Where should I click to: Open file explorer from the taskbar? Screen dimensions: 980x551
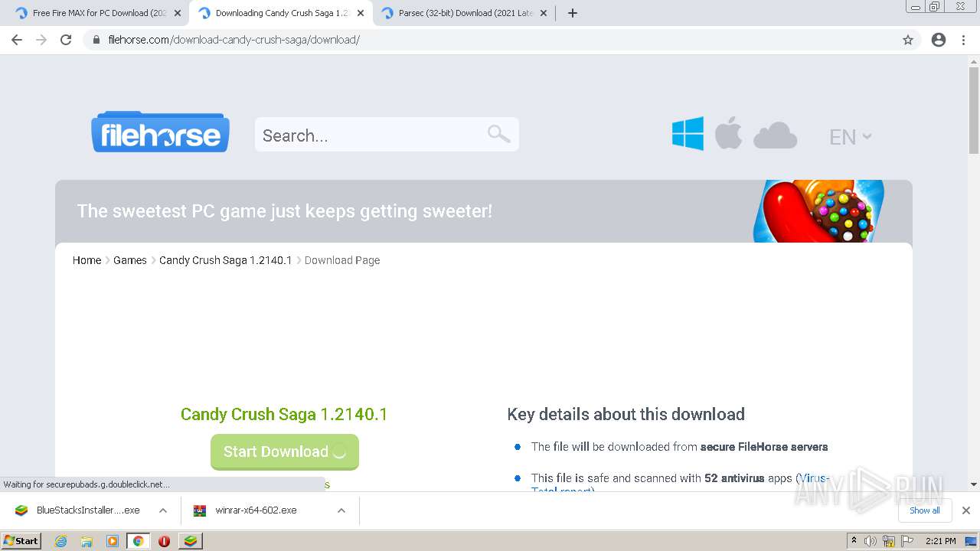tap(87, 541)
